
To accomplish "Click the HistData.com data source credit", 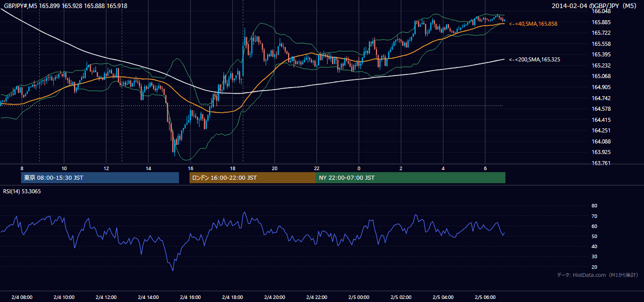I will pyautogui.click(x=597, y=275).
